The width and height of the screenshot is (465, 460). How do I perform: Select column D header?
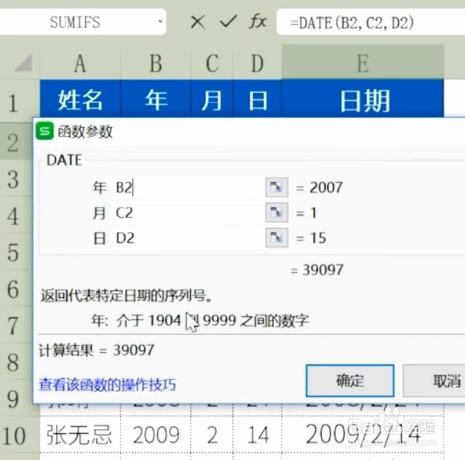tap(257, 63)
